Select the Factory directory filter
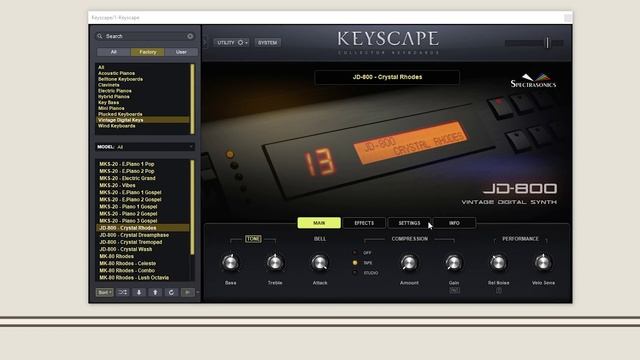Screen dimensions: 640x360 (147, 52)
